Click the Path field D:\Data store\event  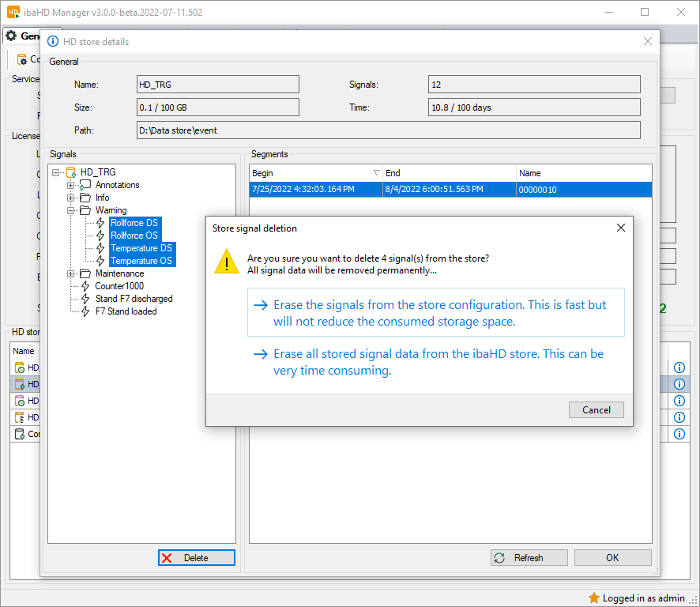pyautogui.click(x=389, y=130)
